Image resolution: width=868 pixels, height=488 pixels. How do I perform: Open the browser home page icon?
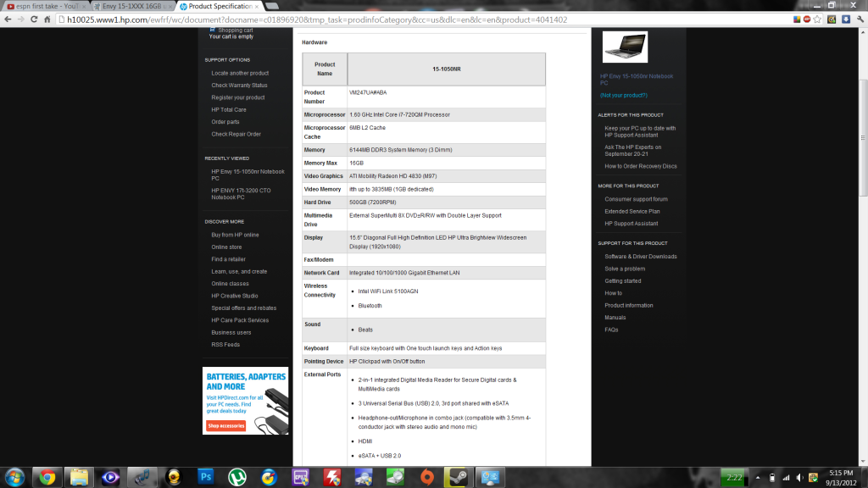(47, 19)
